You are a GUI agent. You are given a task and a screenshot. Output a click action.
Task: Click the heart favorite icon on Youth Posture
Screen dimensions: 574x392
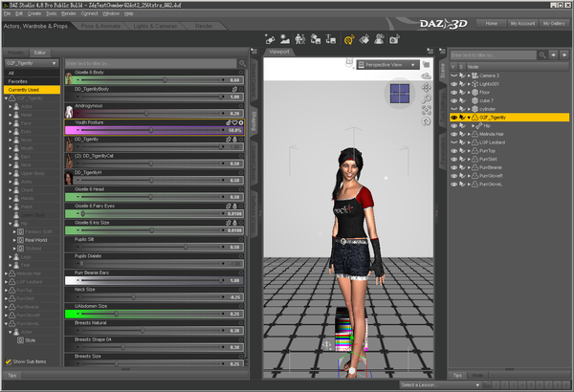click(x=235, y=122)
